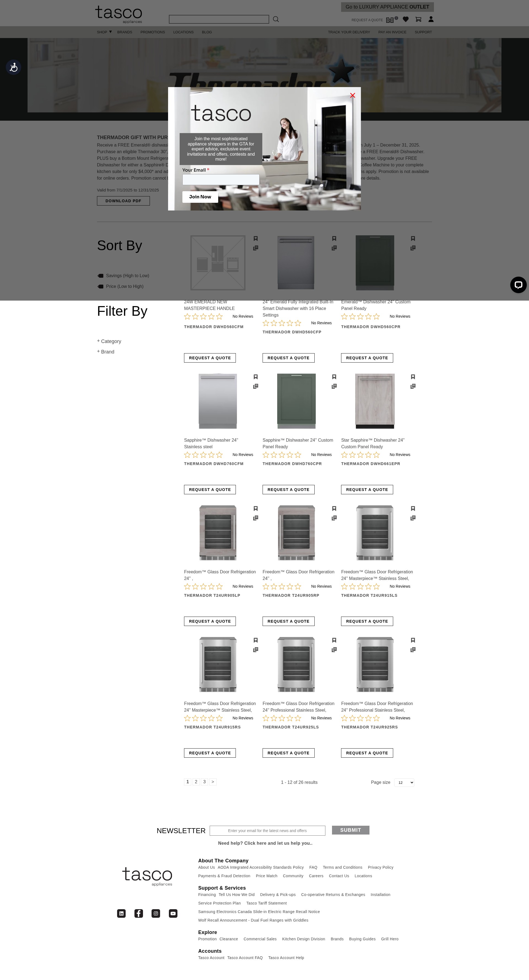Open the Need help click here link
Screen dimensions: 529x980
[265, 843]
